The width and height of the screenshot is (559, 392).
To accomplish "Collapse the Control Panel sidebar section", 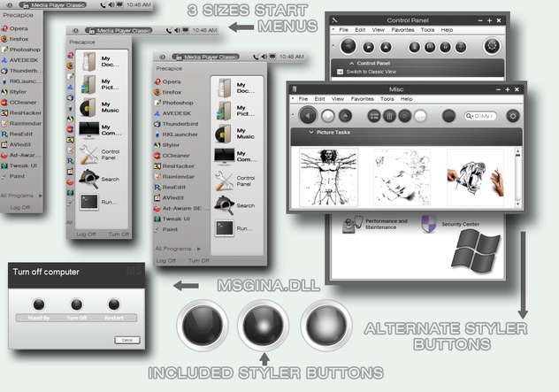I will (351, 63).
